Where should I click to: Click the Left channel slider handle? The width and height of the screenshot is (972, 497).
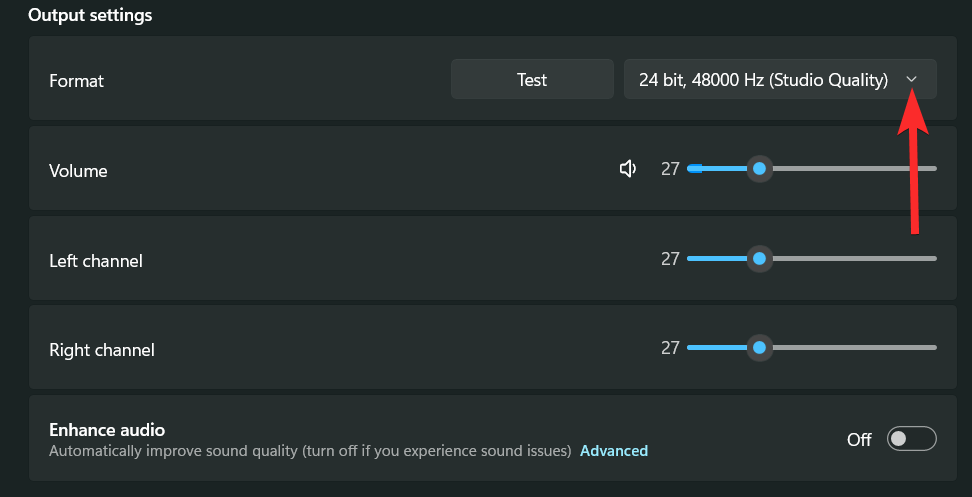759,259
